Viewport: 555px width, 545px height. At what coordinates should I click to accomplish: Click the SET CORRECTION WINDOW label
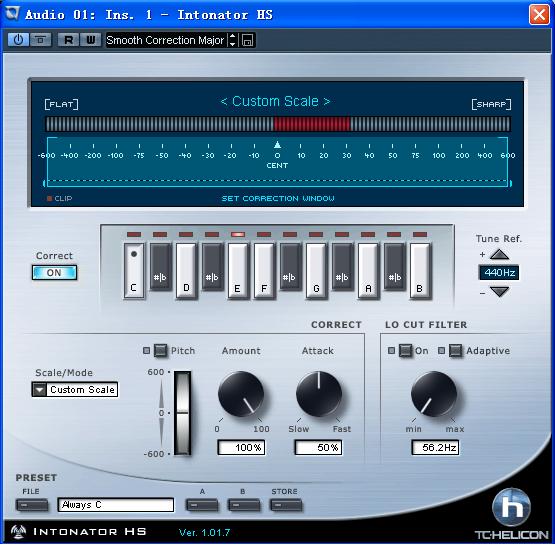(278, 199)
